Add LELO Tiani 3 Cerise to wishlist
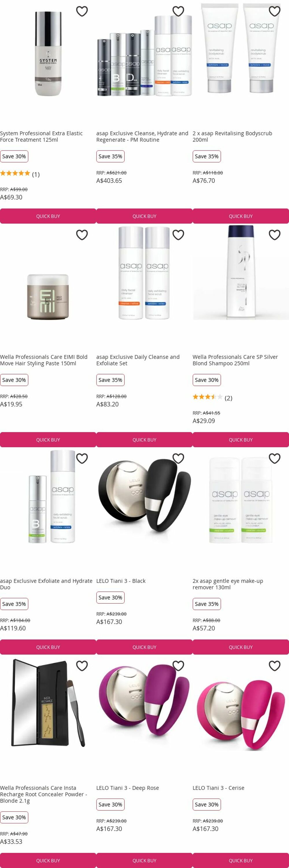Image resolution: width=289 pixels, height=868 pixels. [x=275, y=665]
